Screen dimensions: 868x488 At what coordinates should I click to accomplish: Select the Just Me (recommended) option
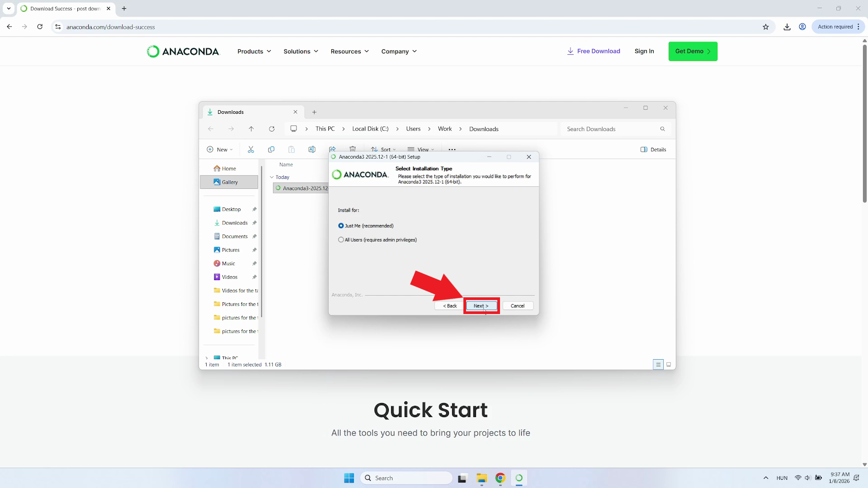[x=341, y=225]
